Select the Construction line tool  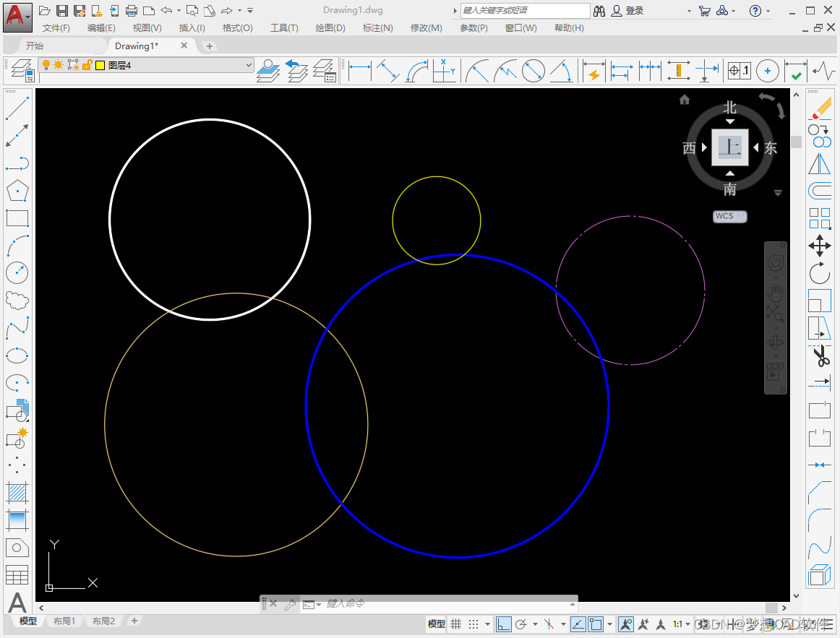[x=17, y=136]
